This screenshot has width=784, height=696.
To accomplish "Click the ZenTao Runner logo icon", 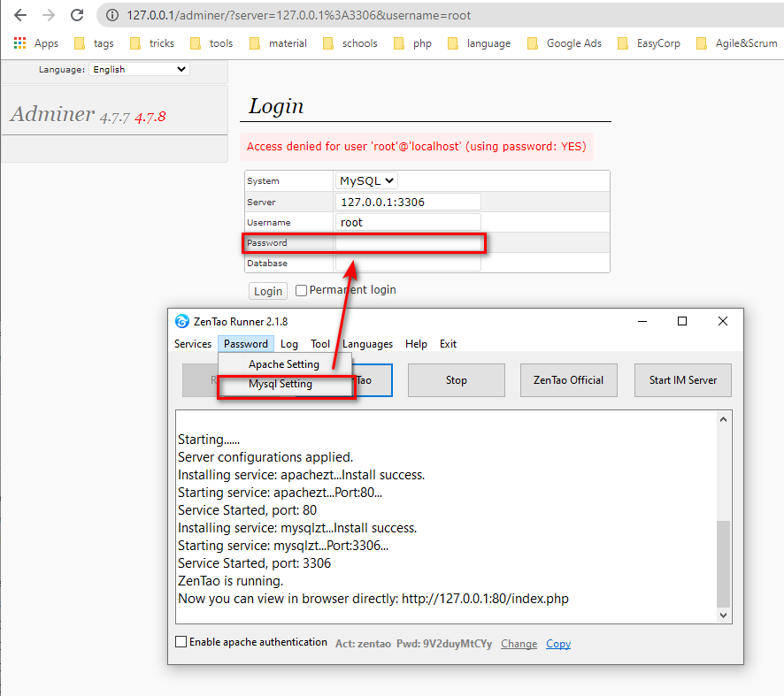I will (x=182, y=321).
